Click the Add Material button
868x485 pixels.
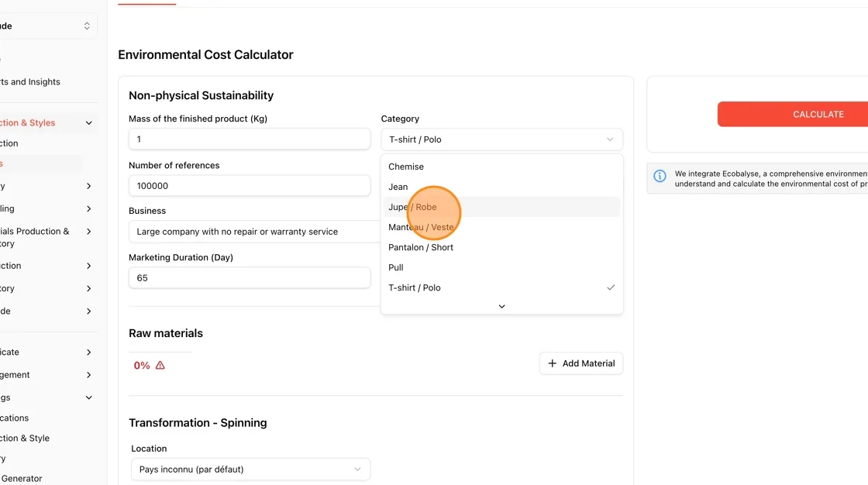click(580, 363)
